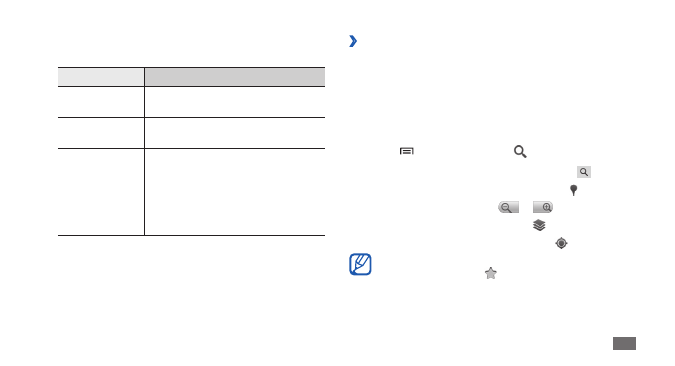Screen dimensions: 675x366
Task: Click the dark grey page number box
Action: (624, 344)
